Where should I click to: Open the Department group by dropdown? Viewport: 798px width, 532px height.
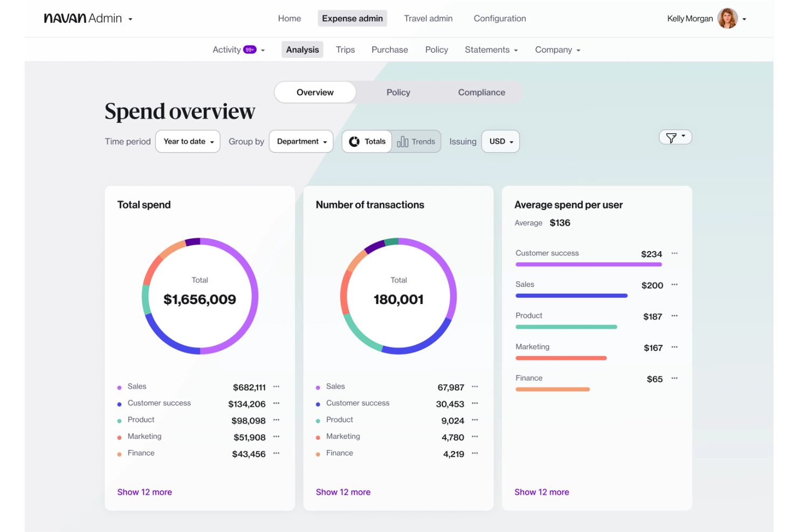pyautogui.click(x=301, y=141)
